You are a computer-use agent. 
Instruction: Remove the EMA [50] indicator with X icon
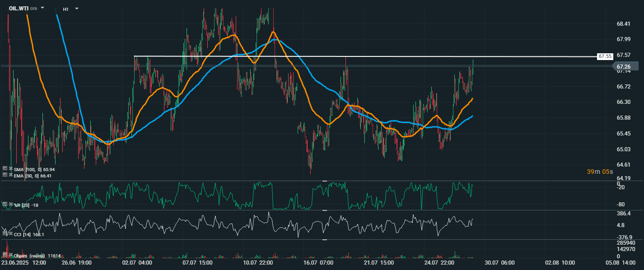11,175
